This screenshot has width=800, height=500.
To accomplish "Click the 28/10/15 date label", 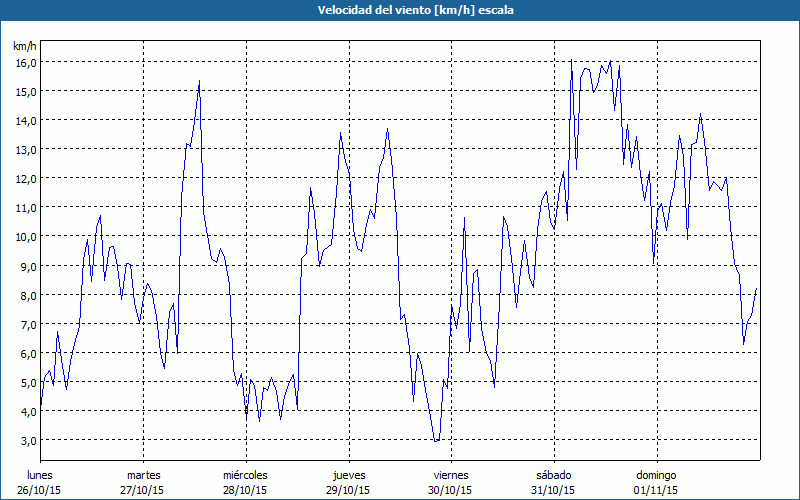I will coord(245,490).
